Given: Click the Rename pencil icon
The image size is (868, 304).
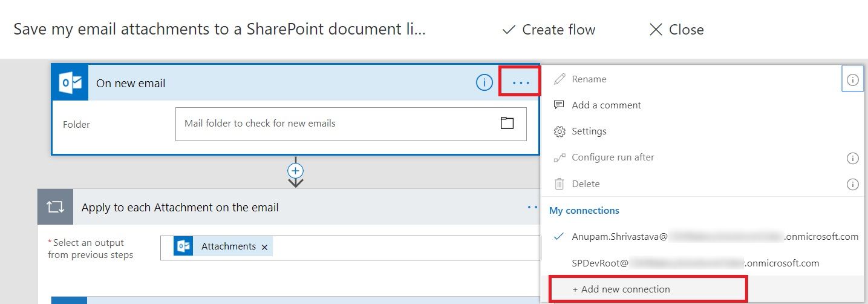Looking at the screenshot, I should [x=560, y=79].
